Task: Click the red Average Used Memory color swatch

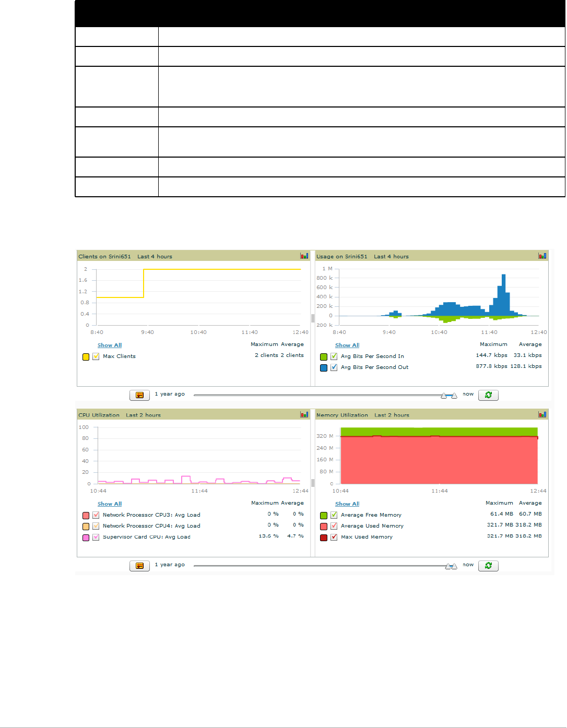Action: [324, 527]
